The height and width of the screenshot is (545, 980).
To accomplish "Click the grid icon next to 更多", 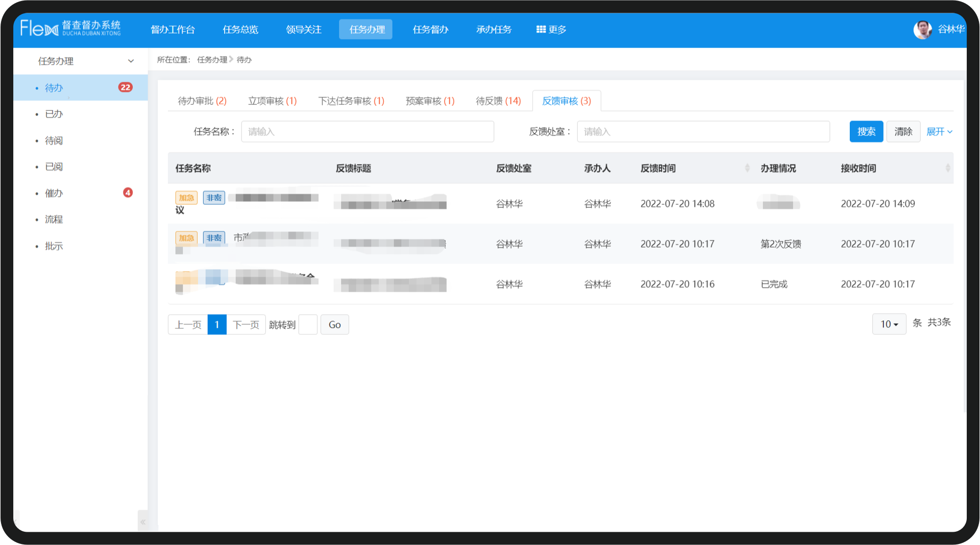I will point(541,30).
